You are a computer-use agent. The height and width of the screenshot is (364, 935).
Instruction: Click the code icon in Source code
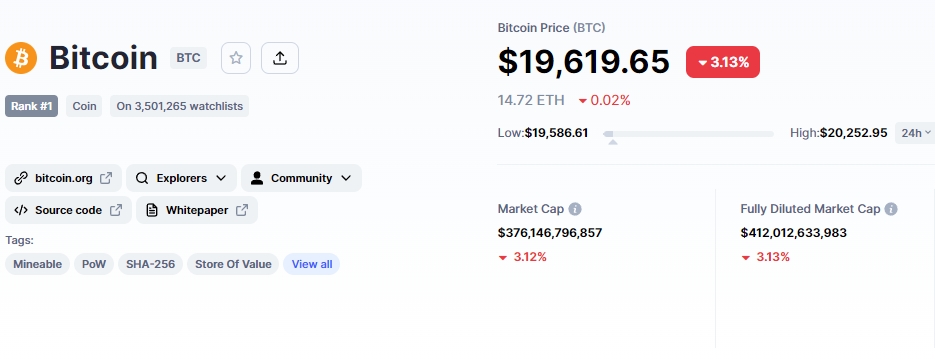point(21,210)
